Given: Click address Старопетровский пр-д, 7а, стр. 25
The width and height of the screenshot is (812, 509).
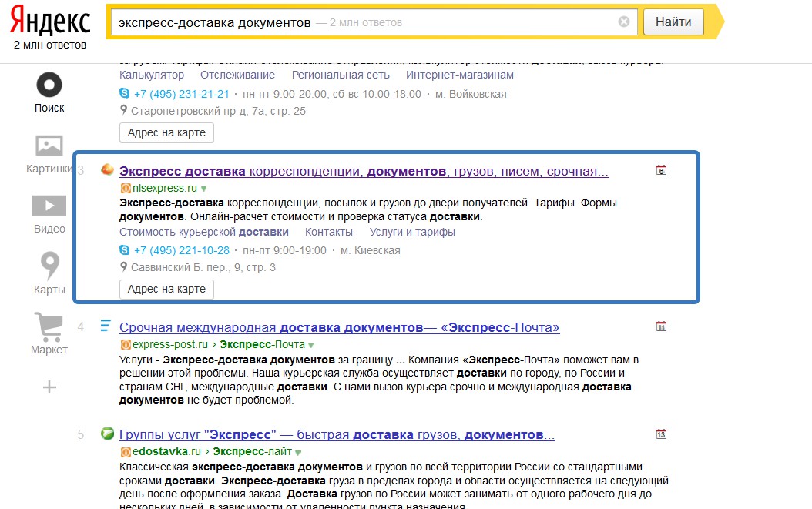Looking at the screenshot, I should [x=218, y=112].
